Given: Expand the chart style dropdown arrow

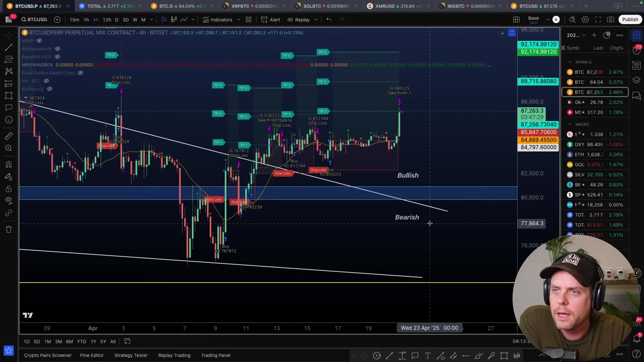Looking at the screenshot, I should pos(193,20).
